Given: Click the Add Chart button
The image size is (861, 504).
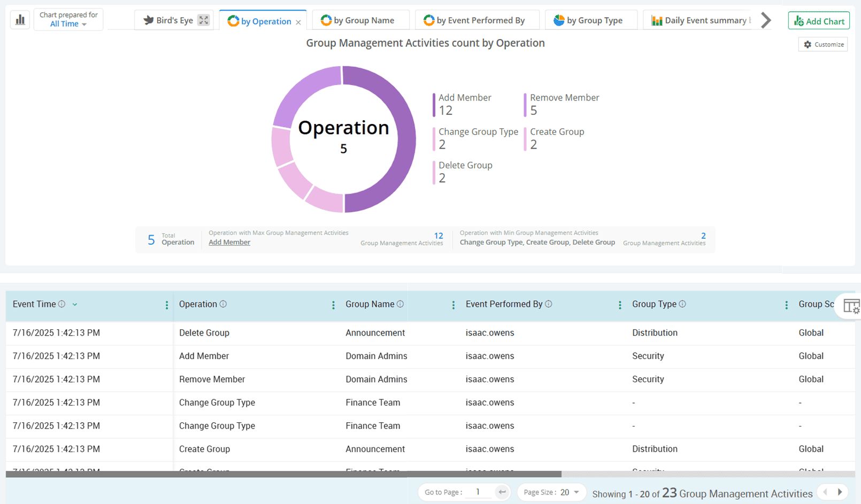Looking at the screenshot, I should pos(819,21).
